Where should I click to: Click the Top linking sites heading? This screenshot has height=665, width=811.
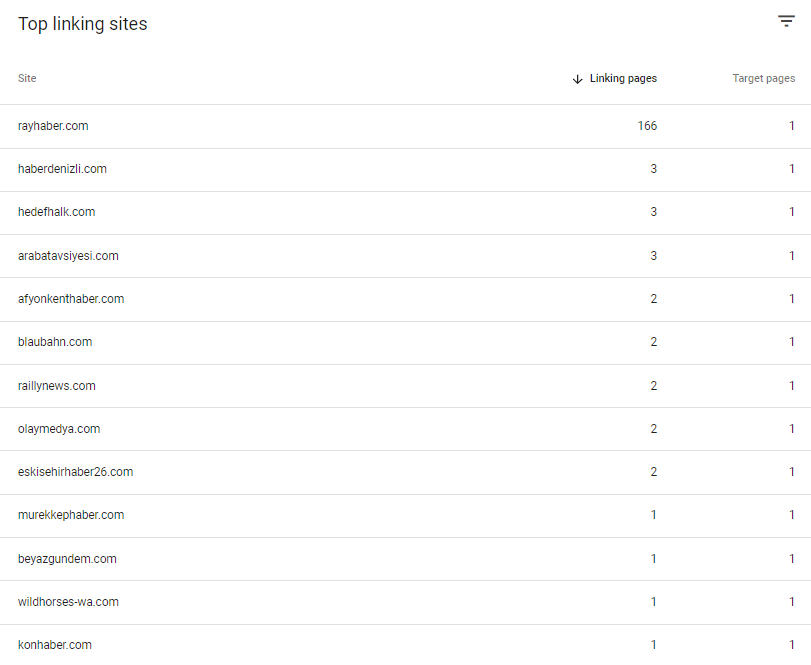(83, 24)
